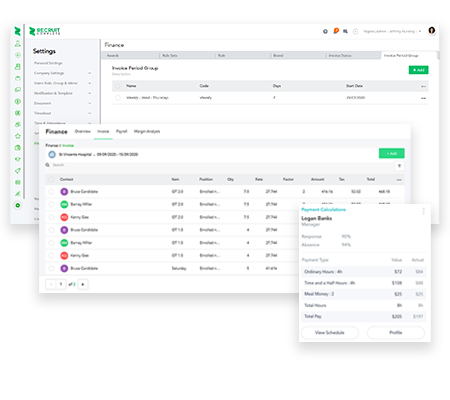The height and width of the screenshot is (400, 450).
Task: Click the plus circle icon in top header
Action: point(325,31)
